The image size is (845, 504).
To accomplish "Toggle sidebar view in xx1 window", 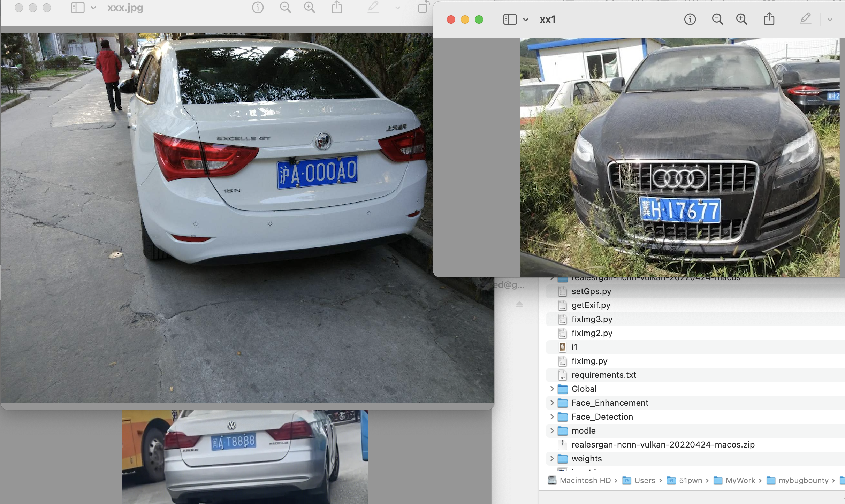I will pos(510,20).
